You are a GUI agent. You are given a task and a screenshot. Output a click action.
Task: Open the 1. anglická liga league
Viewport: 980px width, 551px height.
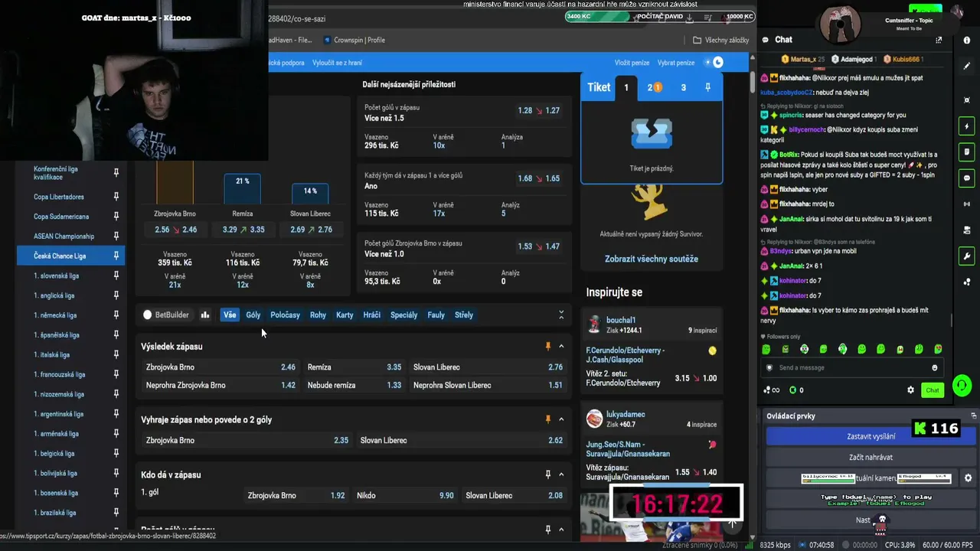tap(54, 295)
